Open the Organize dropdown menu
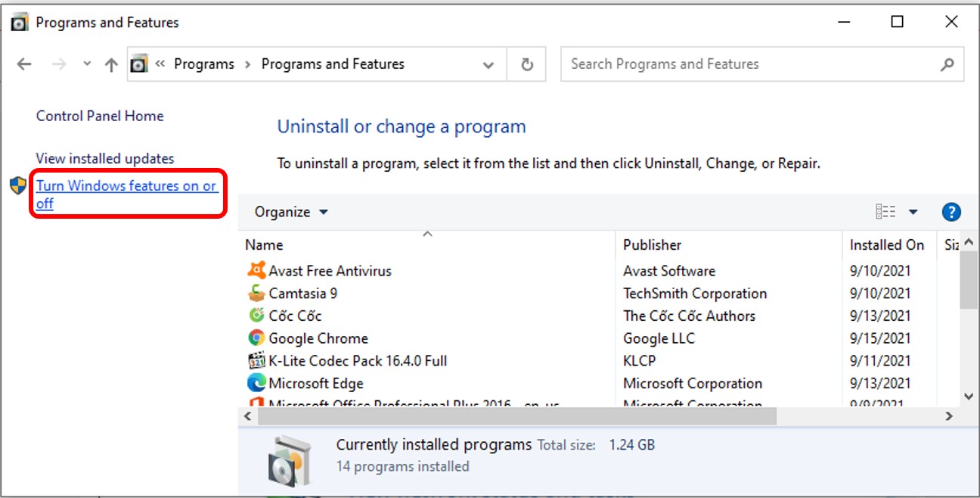The image size is (980, 498). (289, 212)
